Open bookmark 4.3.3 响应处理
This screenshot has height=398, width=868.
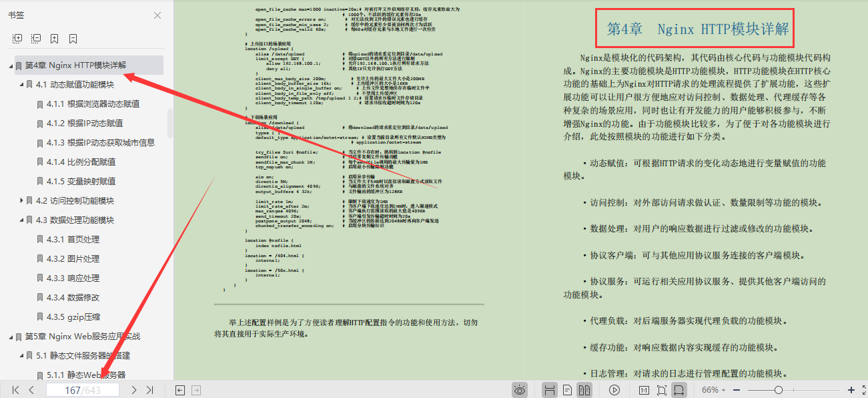pos(73,278)
